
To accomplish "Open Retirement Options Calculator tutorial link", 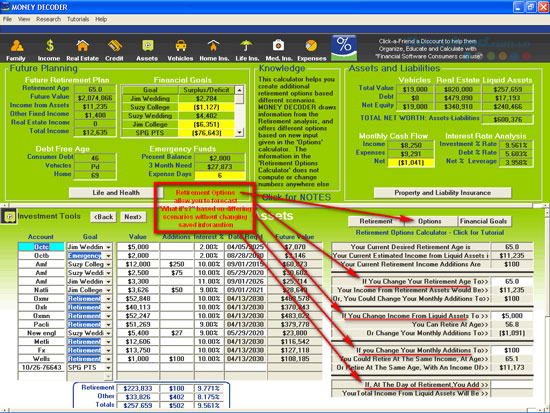I will 430,233.
